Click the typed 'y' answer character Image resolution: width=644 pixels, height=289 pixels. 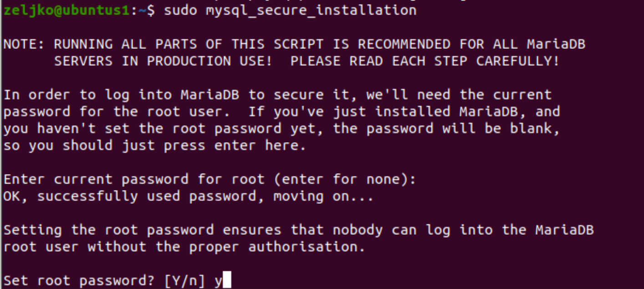pos(219,282)
